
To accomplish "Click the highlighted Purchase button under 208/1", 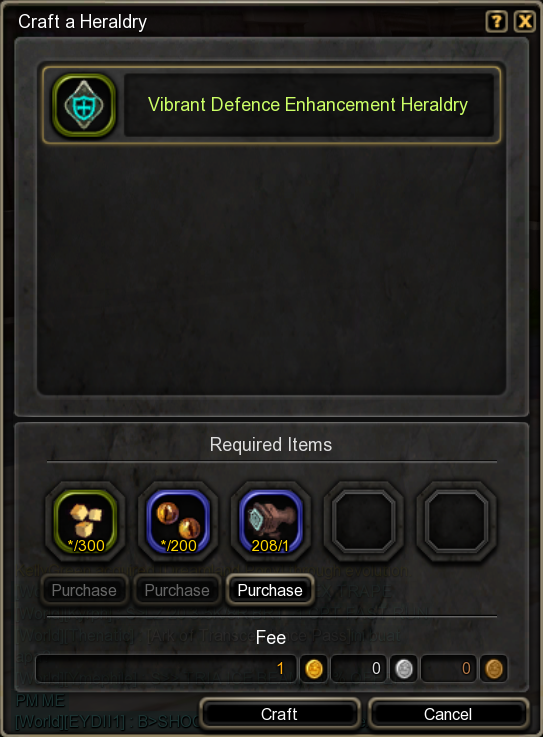I will tap(270, 590).
